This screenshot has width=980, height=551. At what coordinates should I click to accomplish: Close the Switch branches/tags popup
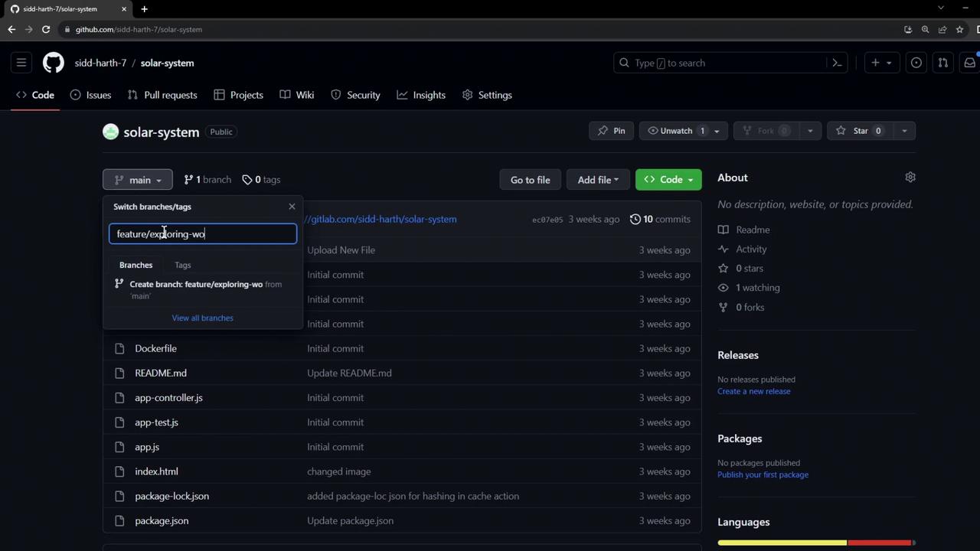pyautogui.click(x=292, y=207)
